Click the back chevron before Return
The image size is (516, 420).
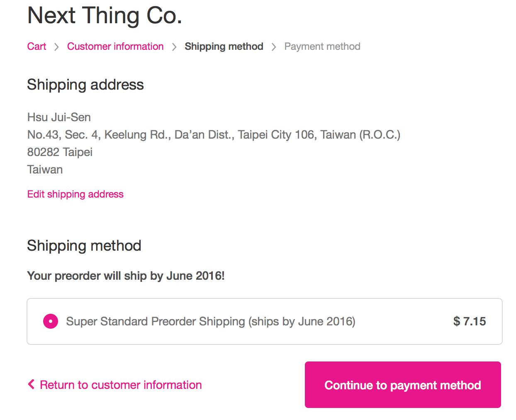pos(31,384)
